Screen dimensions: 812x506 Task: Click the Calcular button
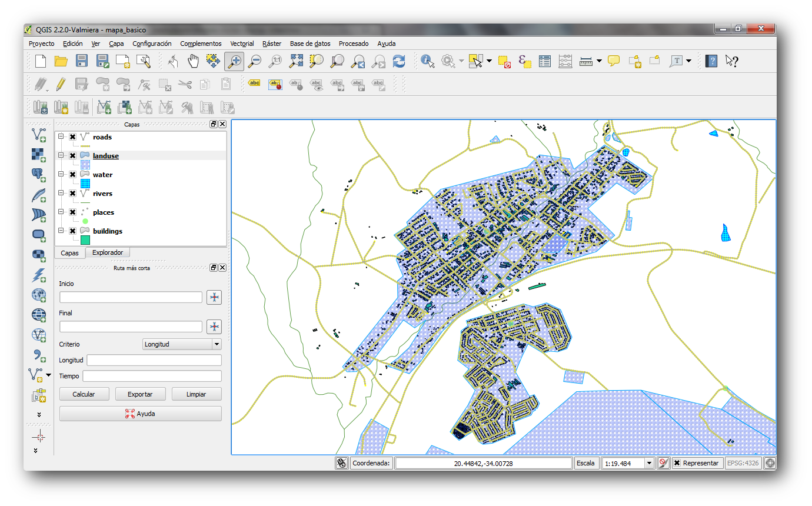click(84, 394)
